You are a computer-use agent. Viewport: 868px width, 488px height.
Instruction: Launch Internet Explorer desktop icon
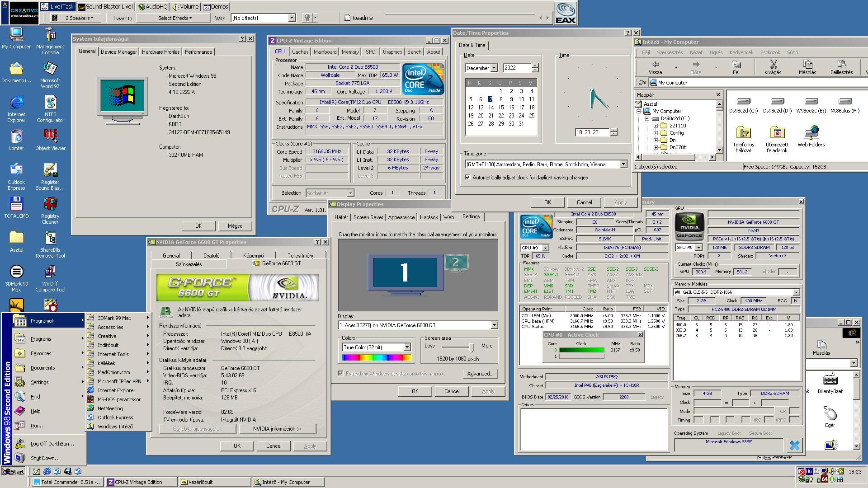[x=16, y=108]
